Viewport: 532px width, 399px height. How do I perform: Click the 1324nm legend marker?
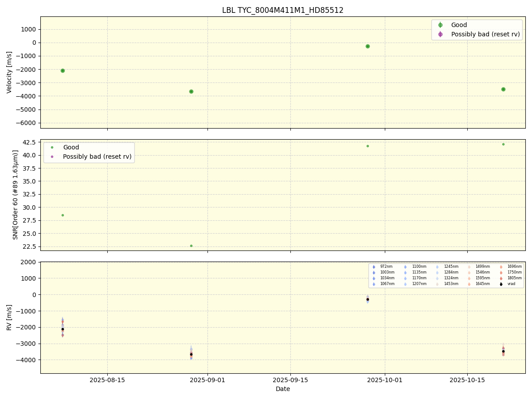(x=437, y=278)
